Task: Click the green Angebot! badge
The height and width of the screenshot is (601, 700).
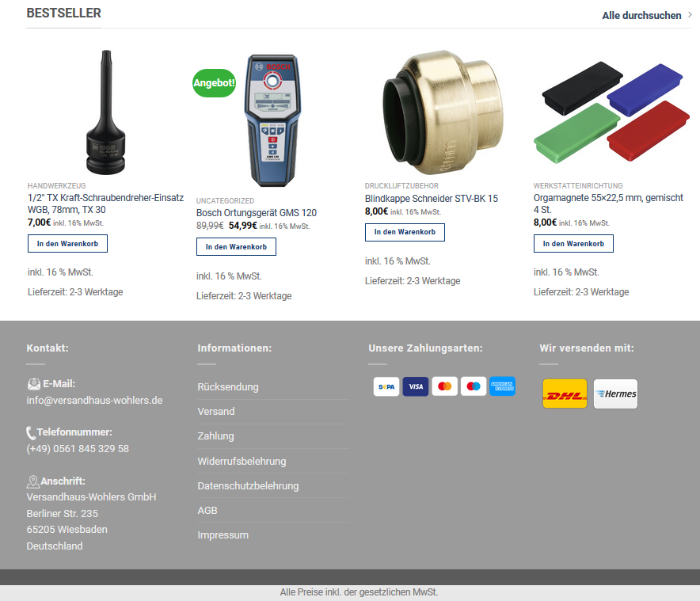Action: pos(214,83)
